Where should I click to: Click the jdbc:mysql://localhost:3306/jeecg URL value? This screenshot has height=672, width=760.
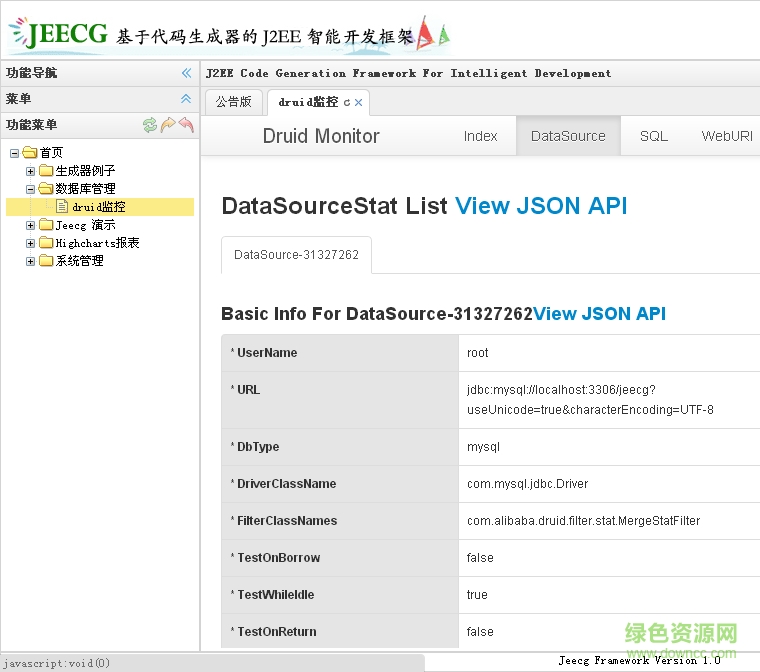(x=590, y=400)
